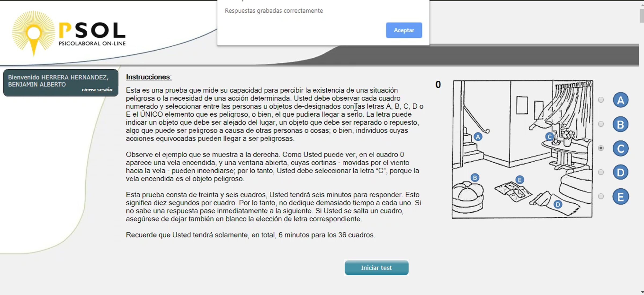The width and height of the screenshot is (644, 295).
Task: Click the large blue C answer circle
Action: pos(620,148)
